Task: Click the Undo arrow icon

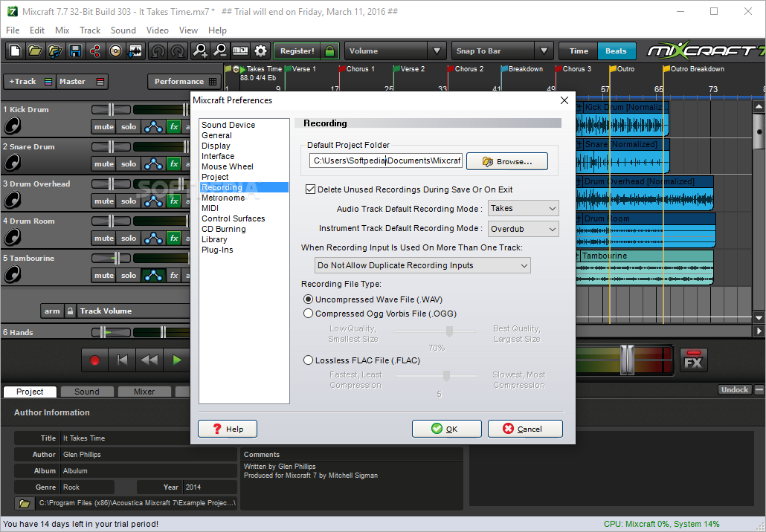Action: [158, 51]
